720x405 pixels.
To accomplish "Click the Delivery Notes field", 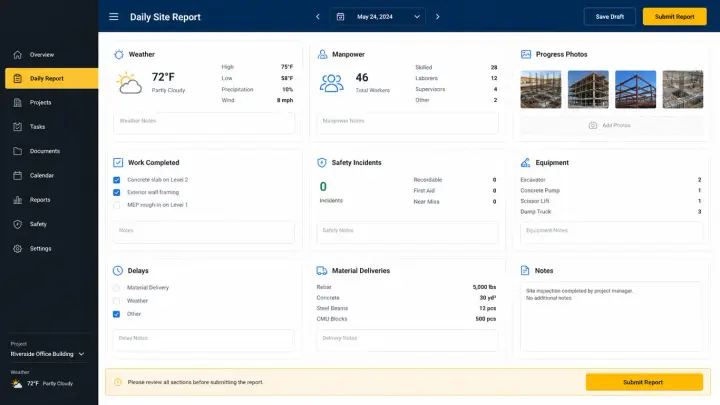I will pos(407,340).
